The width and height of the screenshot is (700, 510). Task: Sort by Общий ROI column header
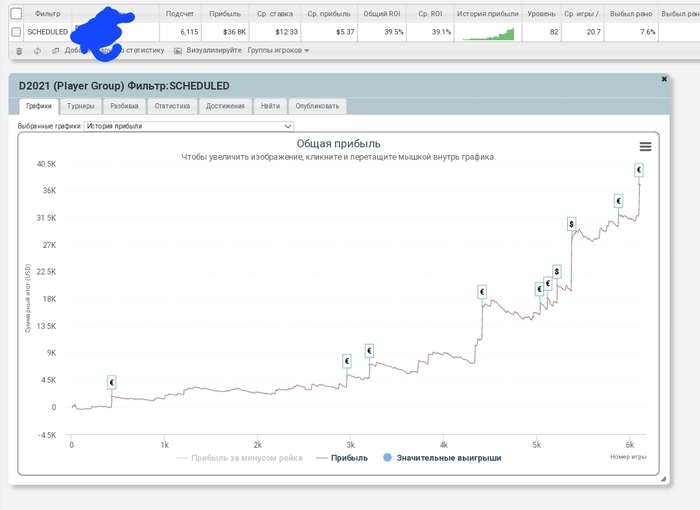(382, 14)
